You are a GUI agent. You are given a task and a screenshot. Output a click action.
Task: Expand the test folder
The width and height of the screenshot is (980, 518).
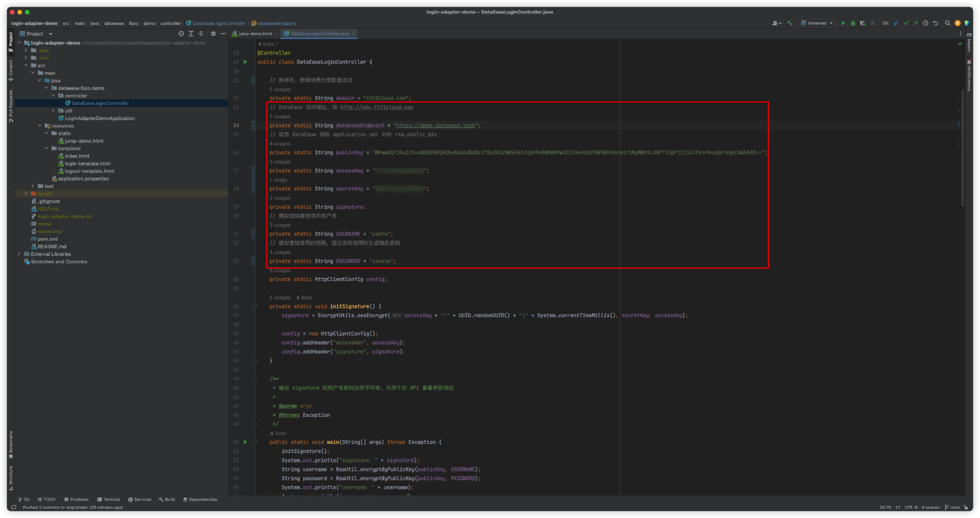[33, 186]
